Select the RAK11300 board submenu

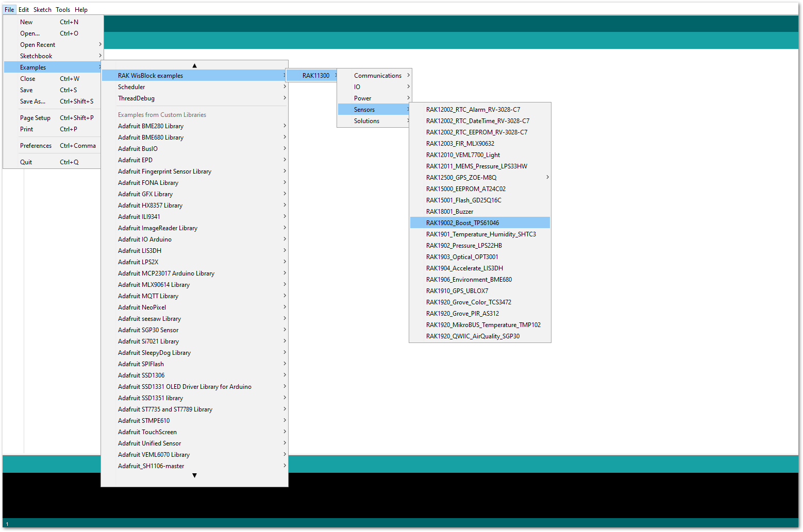tap(312, 76)
